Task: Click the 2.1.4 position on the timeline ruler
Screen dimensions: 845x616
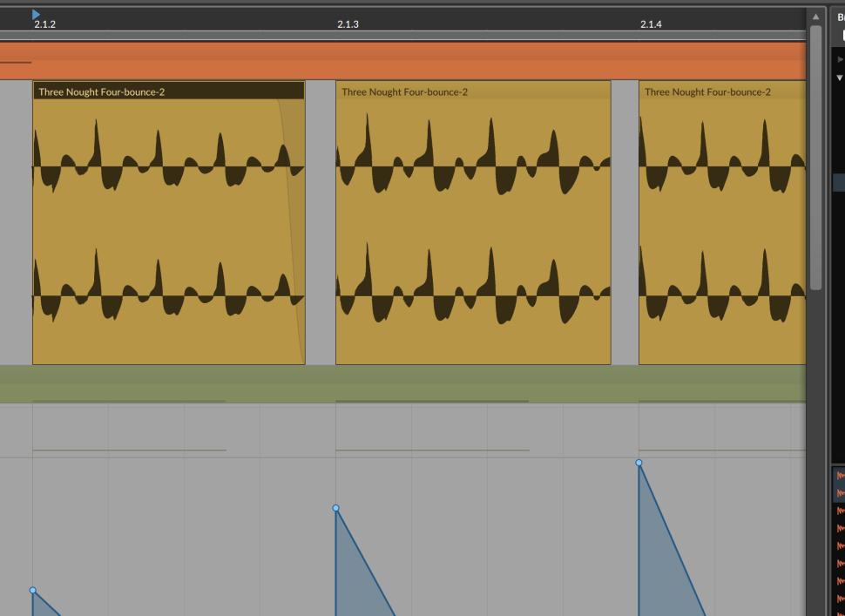Action: (651, 24)
